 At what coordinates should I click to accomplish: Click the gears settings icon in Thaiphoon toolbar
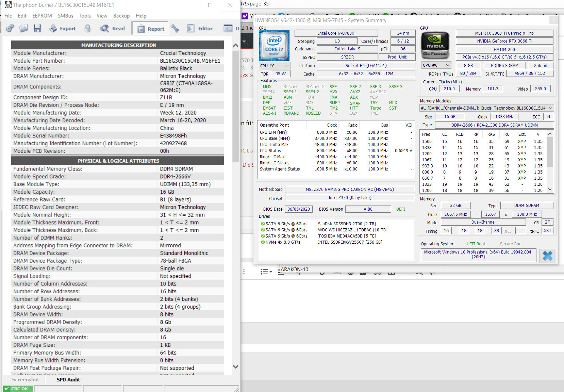point(10,28)
